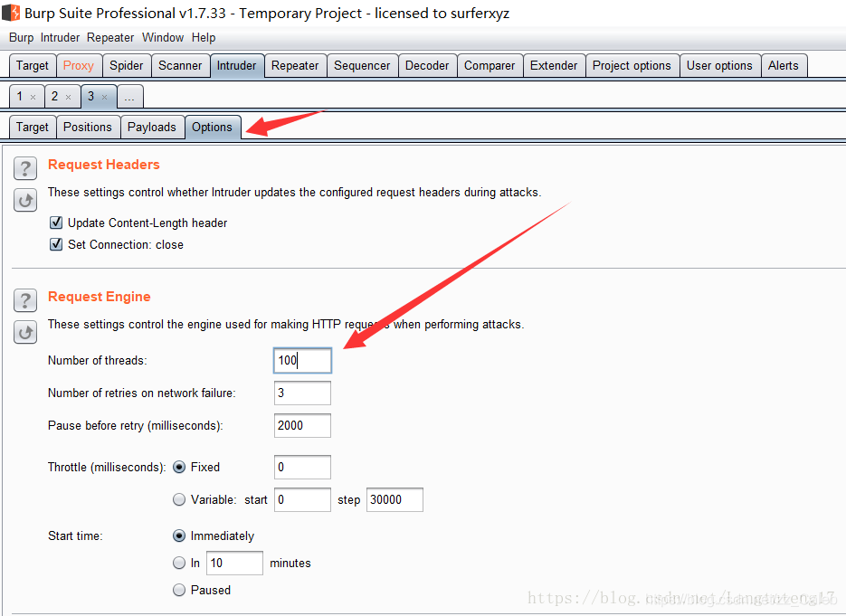This screenshot has height=616, width=846.
Task: Switch to the Alerts tab
Action: click(784, 66)
